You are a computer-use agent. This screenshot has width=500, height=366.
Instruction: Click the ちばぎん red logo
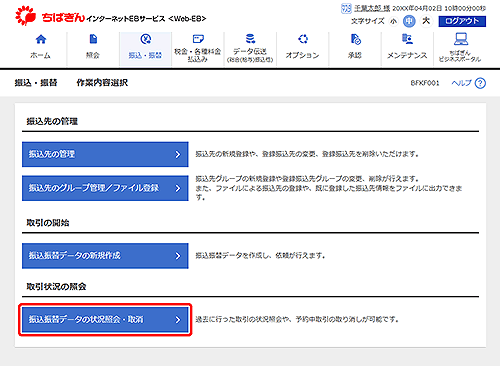26,16
